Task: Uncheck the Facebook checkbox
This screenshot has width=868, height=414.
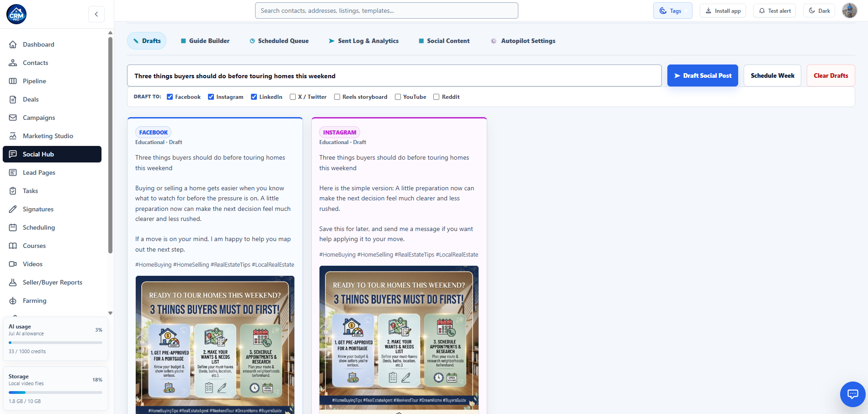Action: coord(170,97)
